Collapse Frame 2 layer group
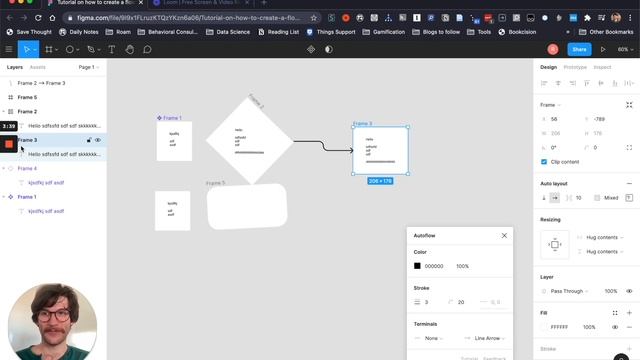The height and width of the screenshot is (360, 640). tap(4, 111)
